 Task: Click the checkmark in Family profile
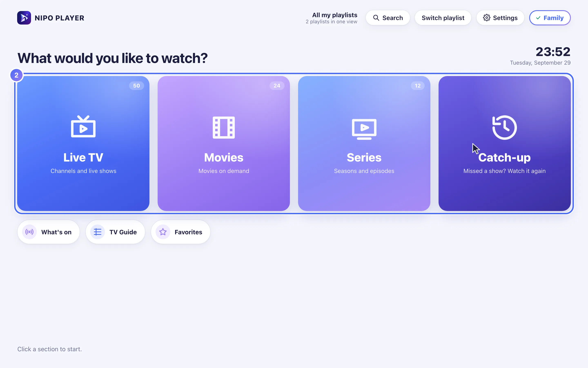pos(538,18)
